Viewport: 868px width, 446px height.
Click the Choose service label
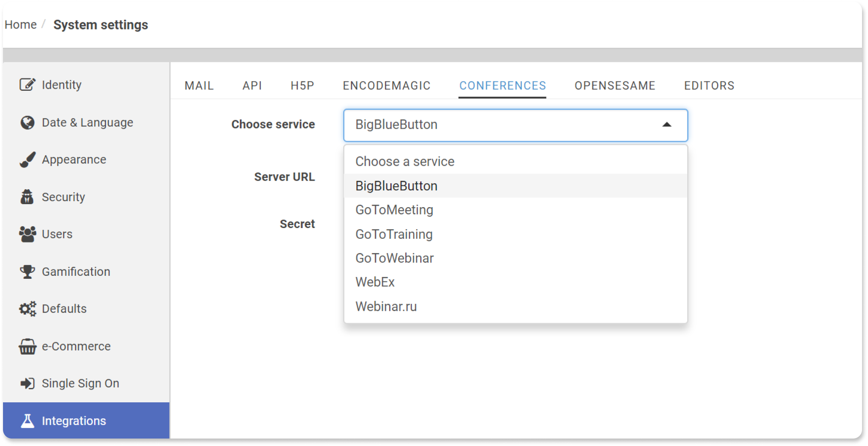pos(273,124)
